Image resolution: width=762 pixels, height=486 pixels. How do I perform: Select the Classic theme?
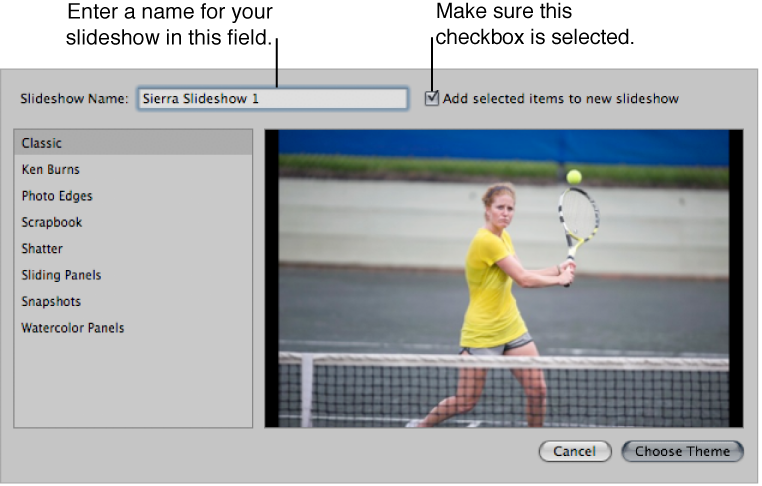coord(133,143)
